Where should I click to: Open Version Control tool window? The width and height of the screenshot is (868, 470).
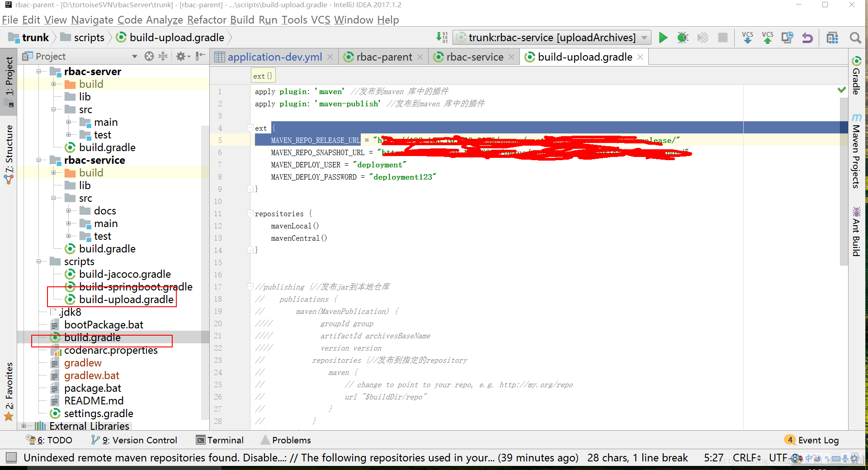pos(134,440)
